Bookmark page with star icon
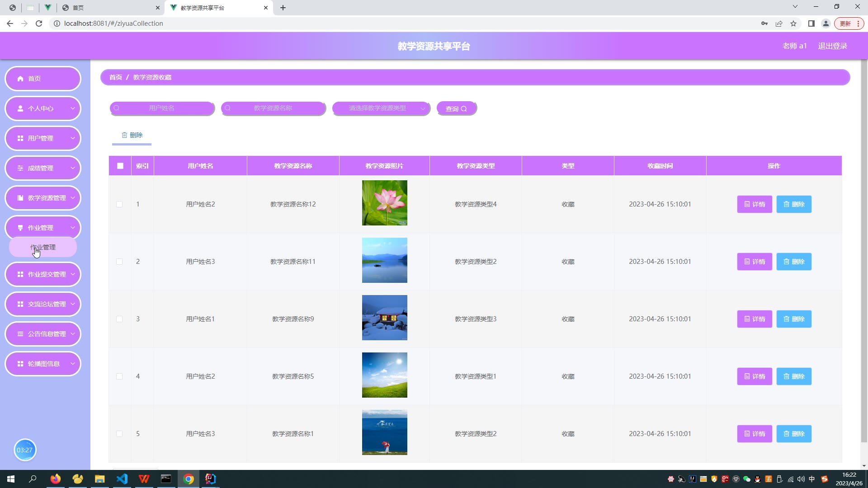 coord(793,23)
